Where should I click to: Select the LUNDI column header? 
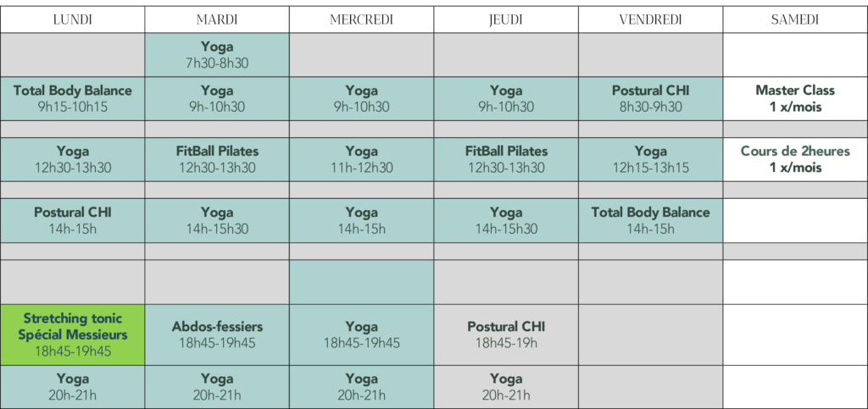73,19
